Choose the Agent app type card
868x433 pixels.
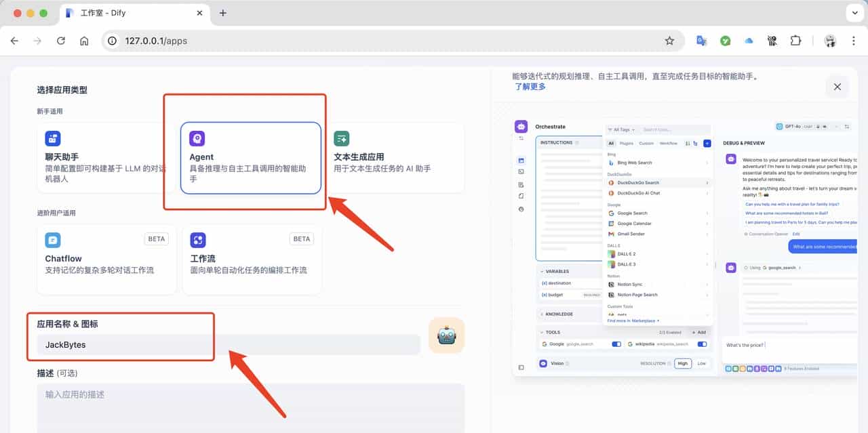251,158
